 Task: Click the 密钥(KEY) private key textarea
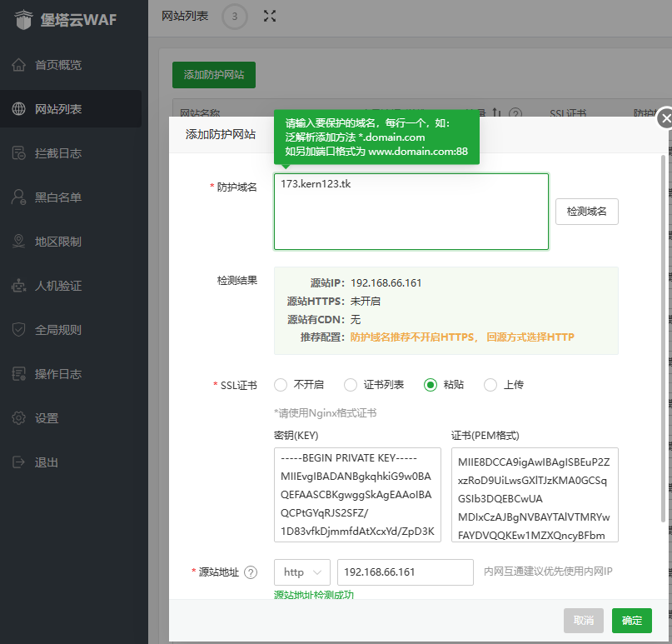point(357,495)
